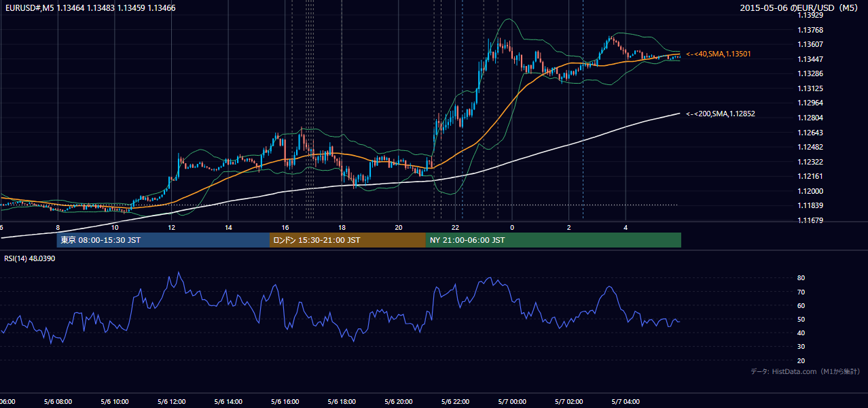Click the 5/7 00:00 time axis label
This screenshot has height=408, width=868.
pyautogui.click(x=512, y=402)
